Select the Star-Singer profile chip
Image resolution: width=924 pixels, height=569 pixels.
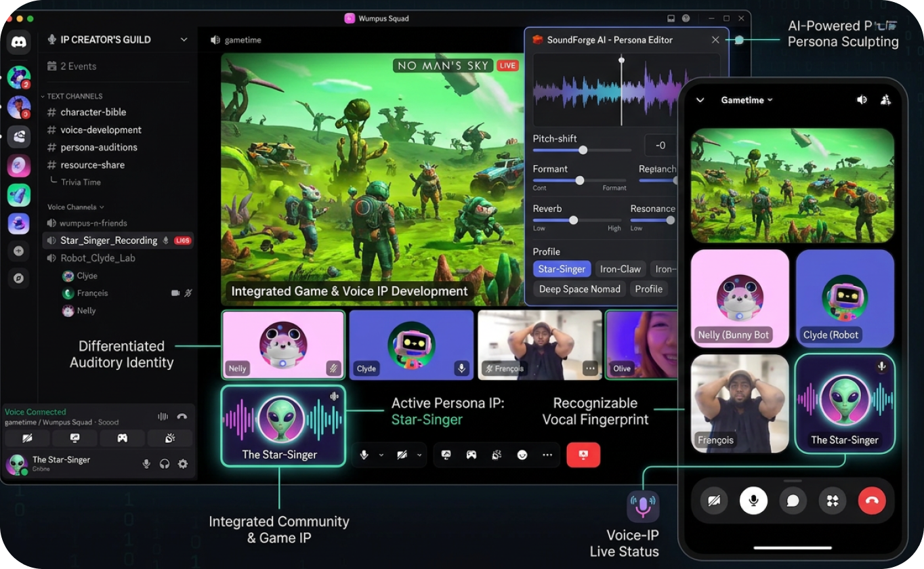coord(562,269)
